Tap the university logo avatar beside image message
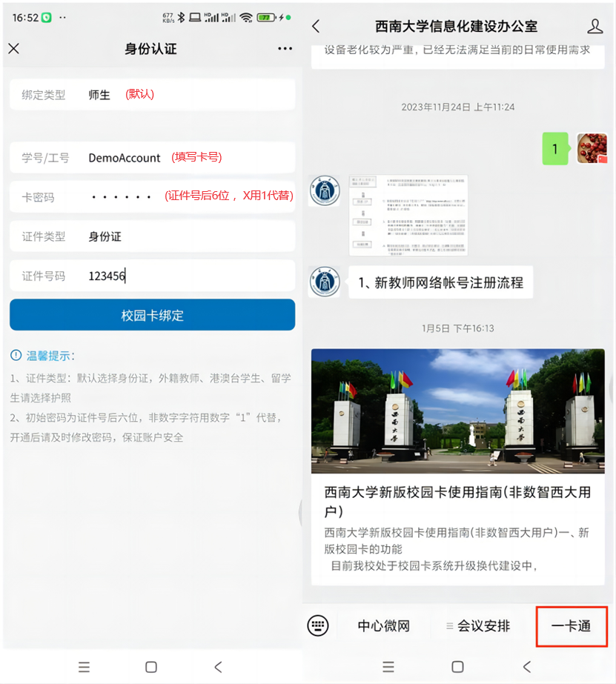Viewport: 616px width, 684px height. click(x=325, y=192)
